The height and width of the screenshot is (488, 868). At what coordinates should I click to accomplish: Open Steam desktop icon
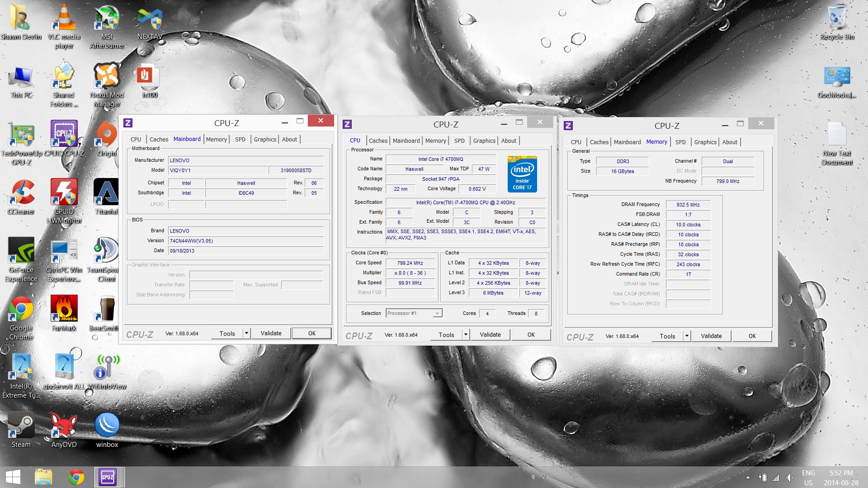tap(21, 430)
